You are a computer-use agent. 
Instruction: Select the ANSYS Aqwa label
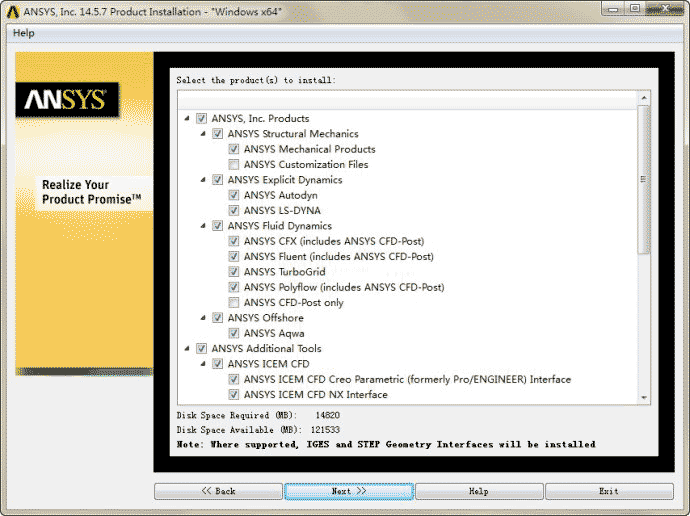(x=274, y=333)
